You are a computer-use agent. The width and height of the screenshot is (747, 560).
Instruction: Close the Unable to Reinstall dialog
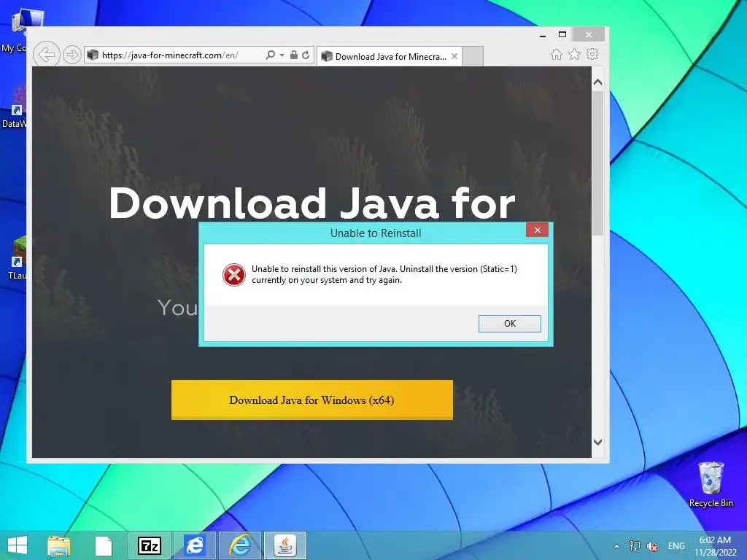pos(537,230)
